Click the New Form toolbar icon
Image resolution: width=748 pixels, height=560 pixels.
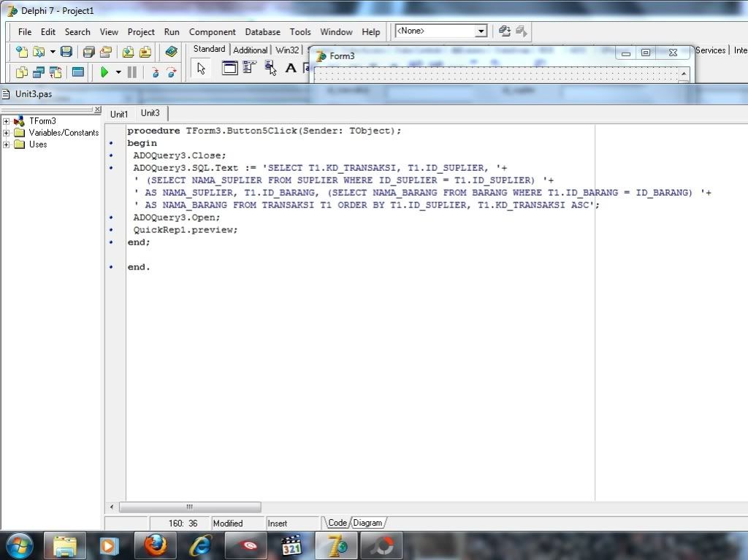[x=77, y=72]
